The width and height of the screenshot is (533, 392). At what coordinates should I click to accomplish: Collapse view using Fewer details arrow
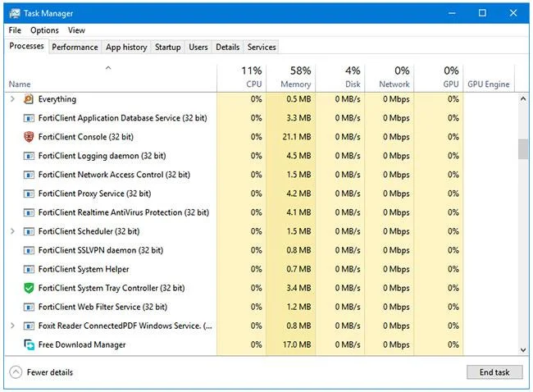[x=16, y=372]
